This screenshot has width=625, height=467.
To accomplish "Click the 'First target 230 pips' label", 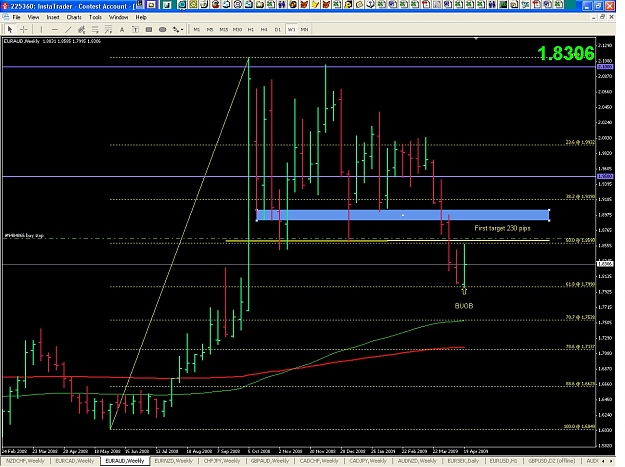I will (502, 228).
